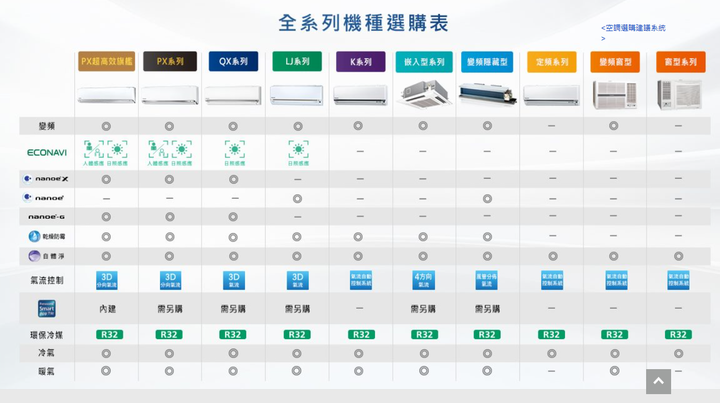
Task: Click the 變頻窗型 window unit image
Action: coord(615,95)
